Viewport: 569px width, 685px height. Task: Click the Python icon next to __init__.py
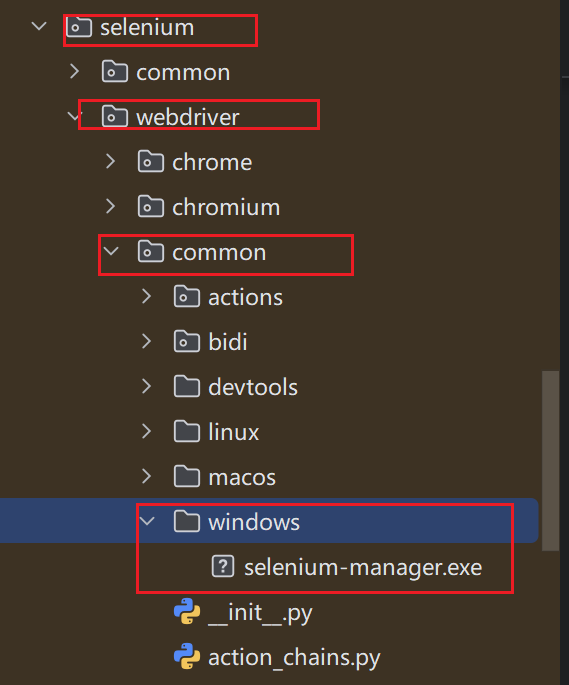point(187,611)
